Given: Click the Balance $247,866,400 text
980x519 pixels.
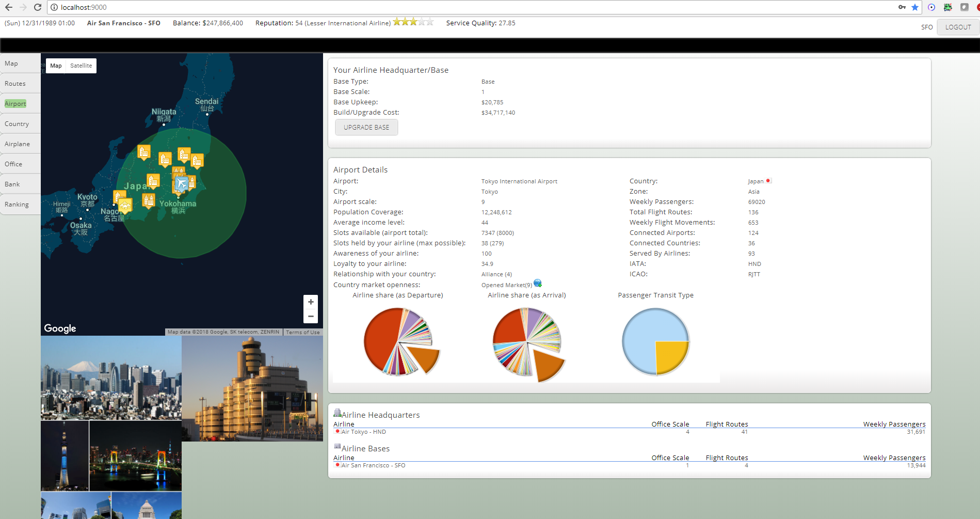Looking at the screenshot, I should point(208,23).
